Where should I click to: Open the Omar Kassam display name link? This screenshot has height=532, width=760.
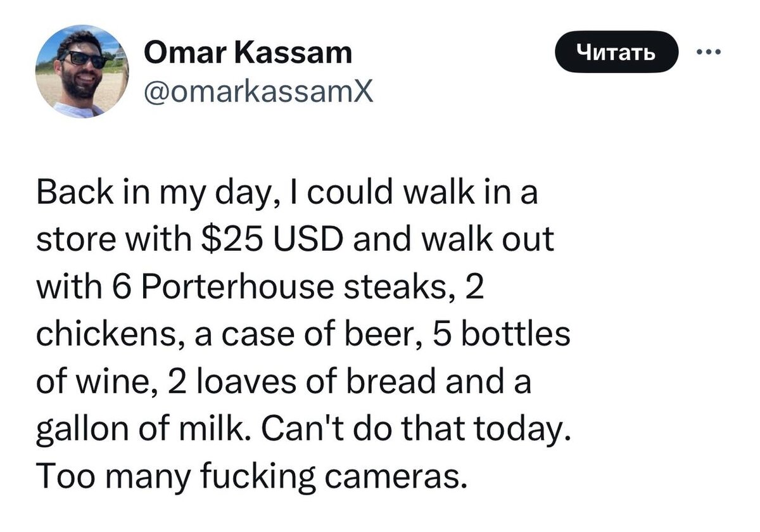(x=248, y=52)
